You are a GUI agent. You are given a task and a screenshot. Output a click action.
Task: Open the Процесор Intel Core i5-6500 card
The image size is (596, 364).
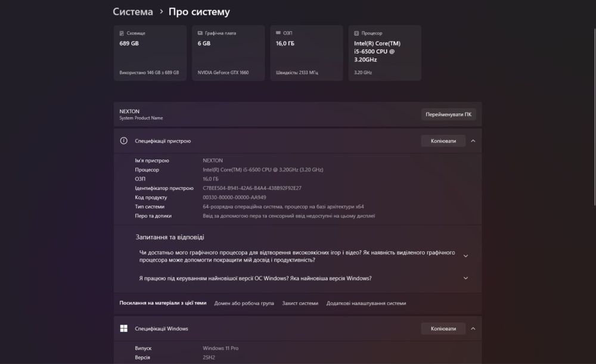click(384, 53)
